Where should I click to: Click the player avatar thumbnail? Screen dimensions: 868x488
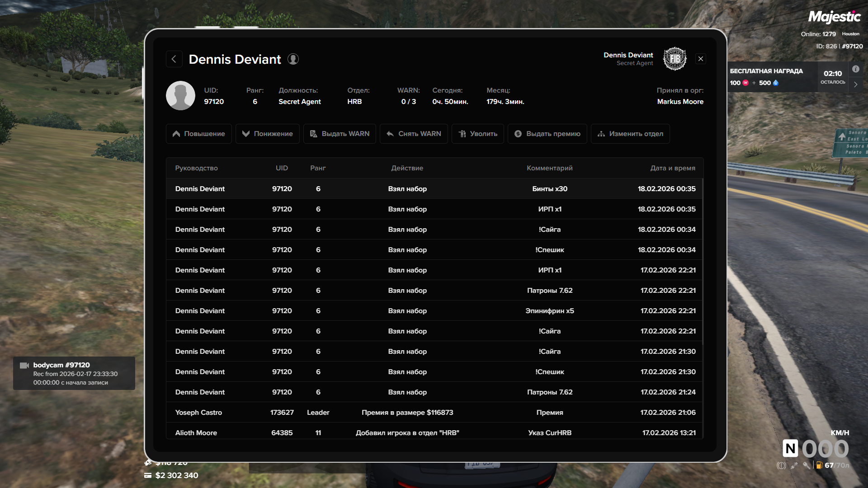tap(180, 96)
